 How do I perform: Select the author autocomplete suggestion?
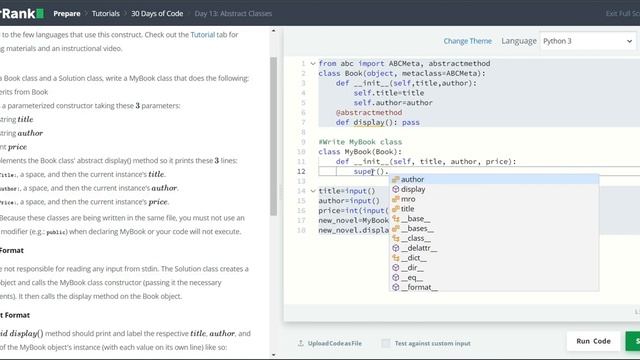(x=494, y=179)
